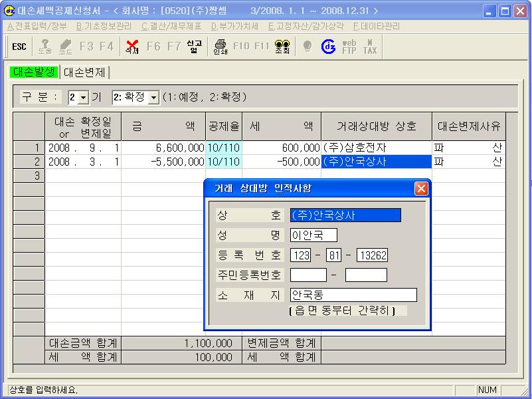This screenshot has width=532, height=399.
Task: Click the NUM status bar indicator
Action: click(x=488, y=390)
